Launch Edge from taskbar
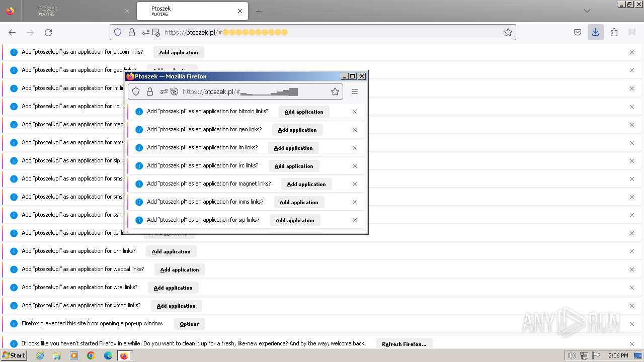This screenshot has width=644, height=362. [108, 355]
